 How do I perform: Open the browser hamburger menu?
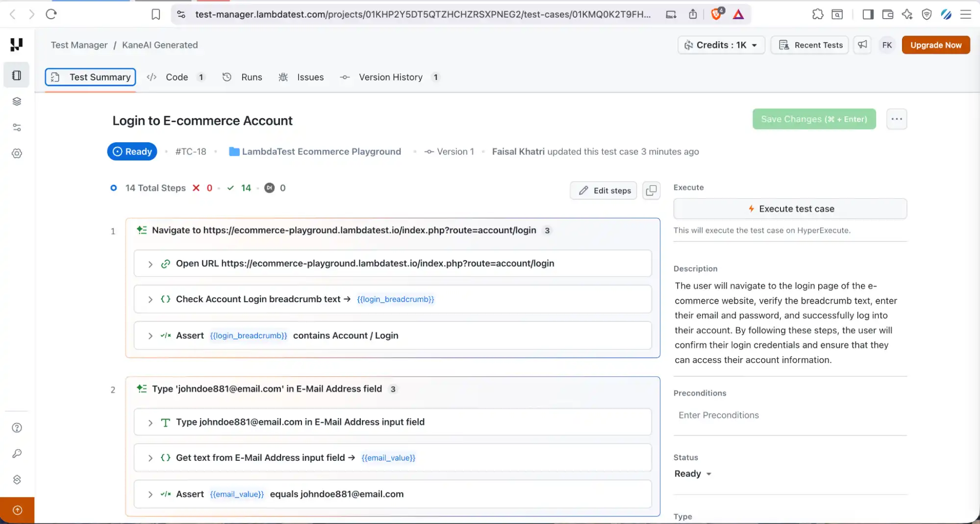965,14
